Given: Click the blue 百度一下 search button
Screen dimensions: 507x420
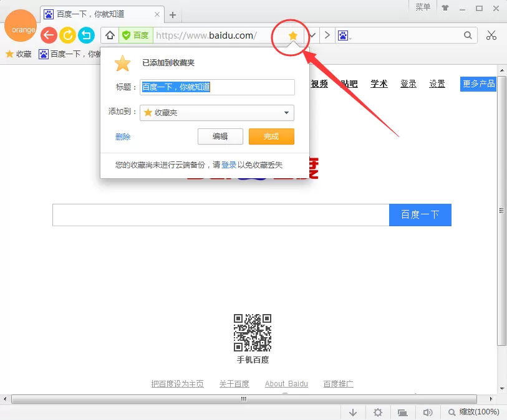Looking at the screenshot, I should coord(420,215).
